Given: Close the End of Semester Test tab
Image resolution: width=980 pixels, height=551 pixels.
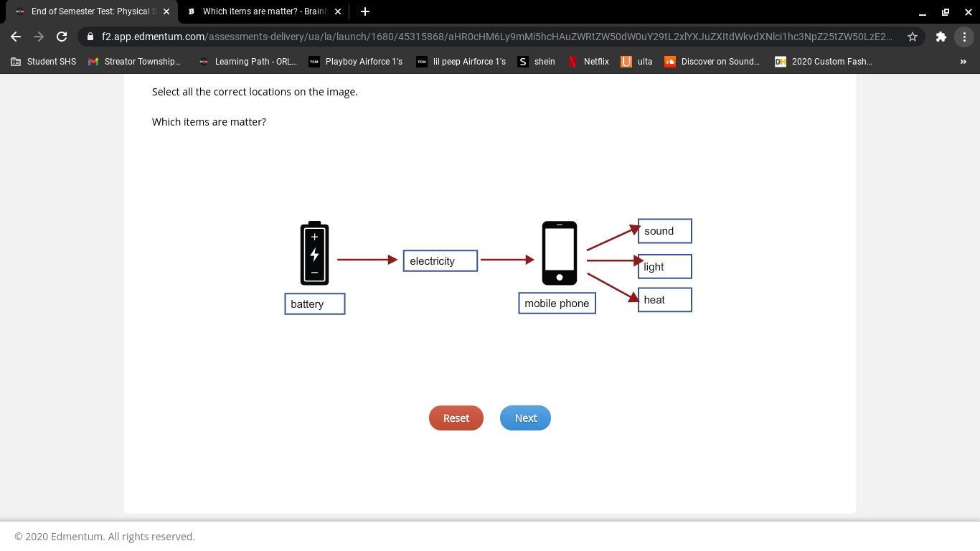Looking at the screenshot, I should 166,11.
